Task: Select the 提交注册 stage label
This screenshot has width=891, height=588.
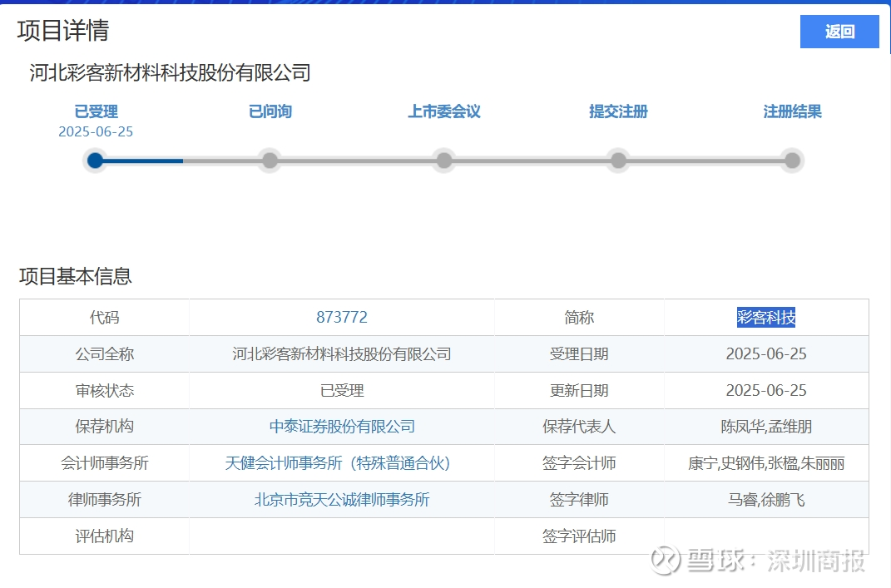Action: click(618, 111)
